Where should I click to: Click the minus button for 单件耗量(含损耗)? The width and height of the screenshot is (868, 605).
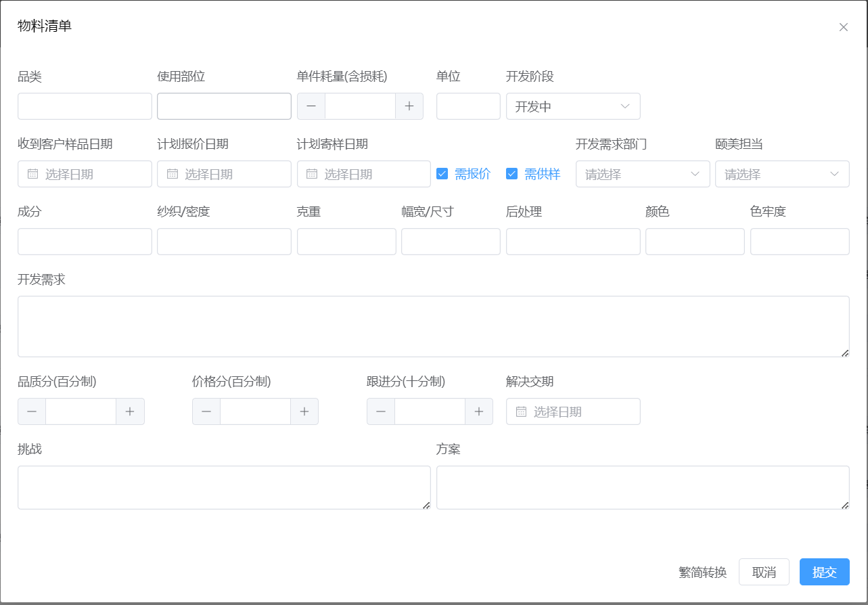point(311,106)
